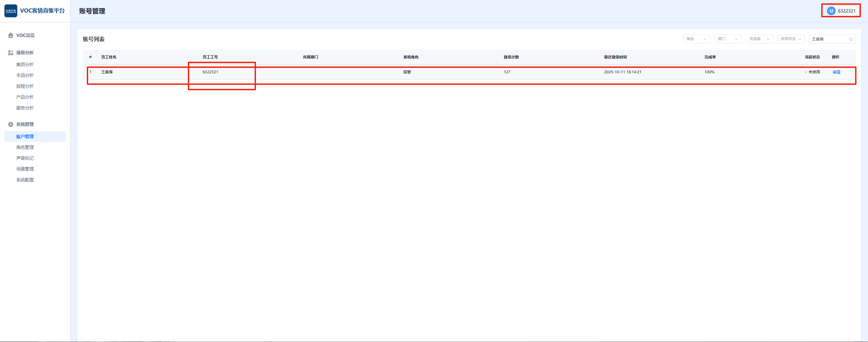Click the search field containing 王集福

tap(829, 39)
